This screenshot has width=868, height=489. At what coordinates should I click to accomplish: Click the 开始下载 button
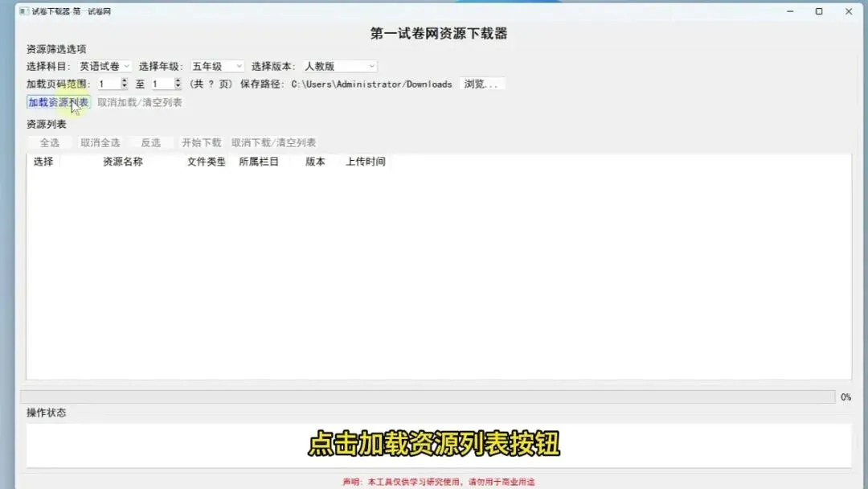coord(202,143)
